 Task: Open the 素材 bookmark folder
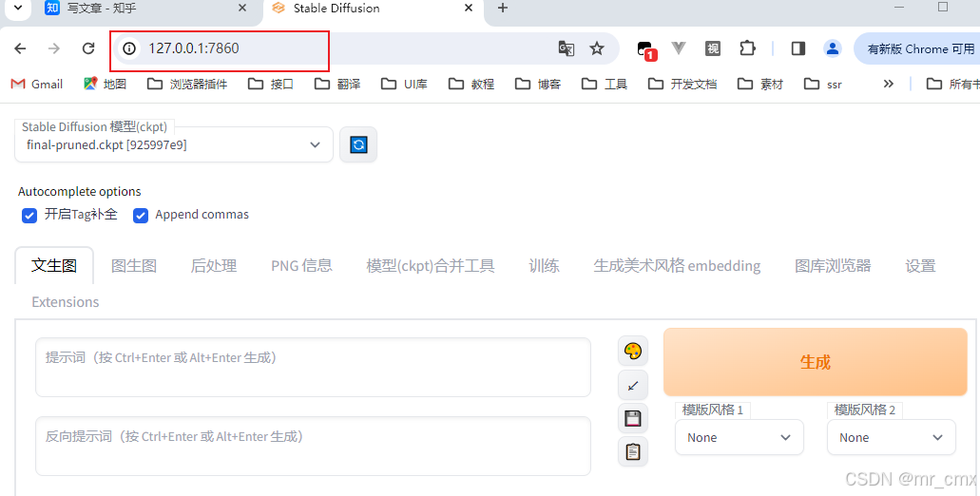(760, 84)
